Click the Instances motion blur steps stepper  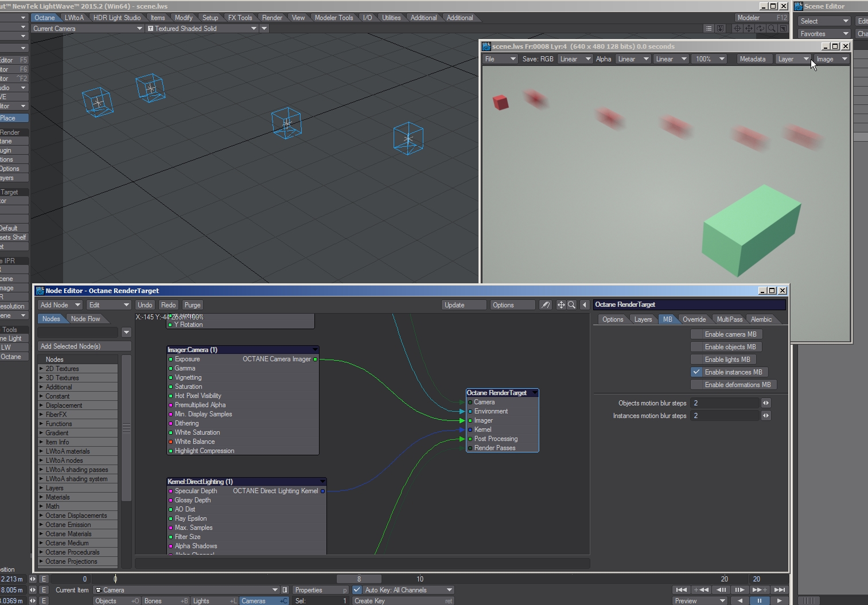pyautogui.click(x=766, y=416)
